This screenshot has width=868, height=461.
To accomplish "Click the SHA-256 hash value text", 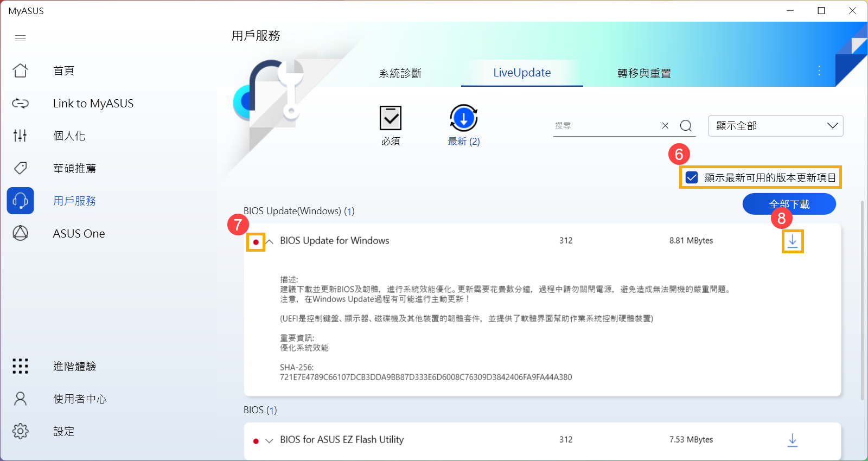I will click(x=426, y=377).
